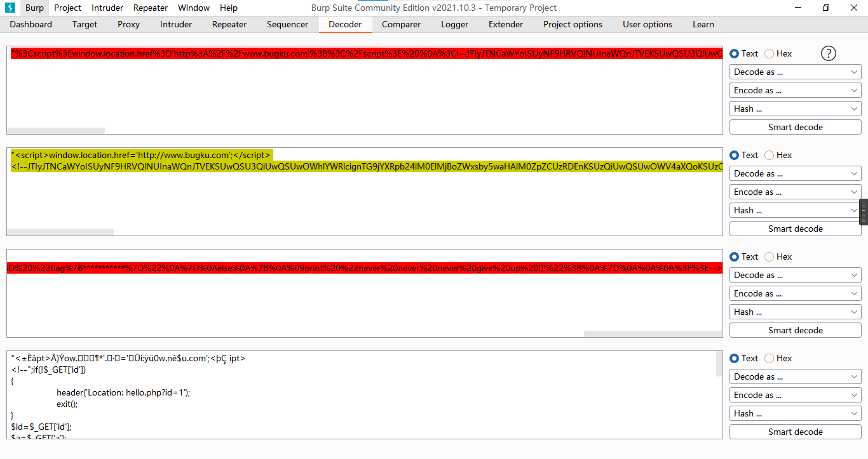Click Smart decode in second panel
The height and width of the screenshot is (459, 868).
click(x=796, y=229)
